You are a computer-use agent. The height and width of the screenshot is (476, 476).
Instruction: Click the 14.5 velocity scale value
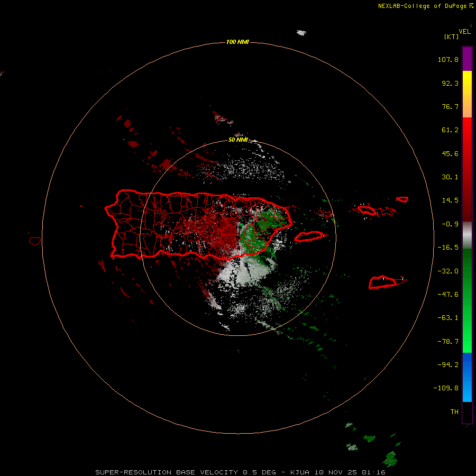click(450, 200)
